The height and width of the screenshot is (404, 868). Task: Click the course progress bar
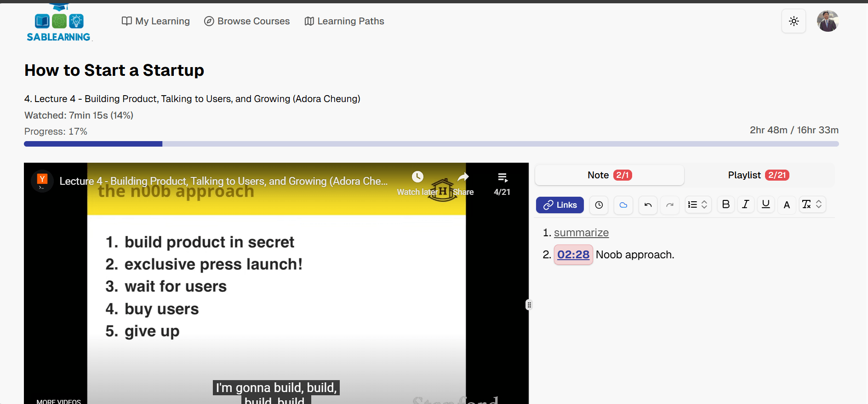[x=431, y=144]
